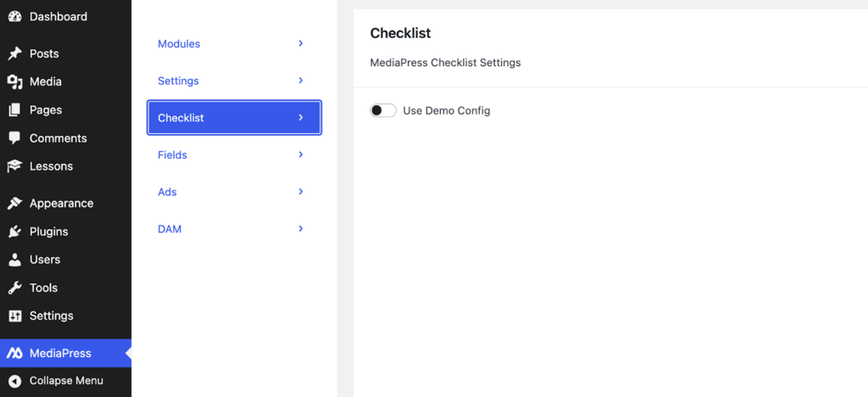Open the Appearance menu item
Viewport: 868px width, 397px height.
tap(61, 204)
